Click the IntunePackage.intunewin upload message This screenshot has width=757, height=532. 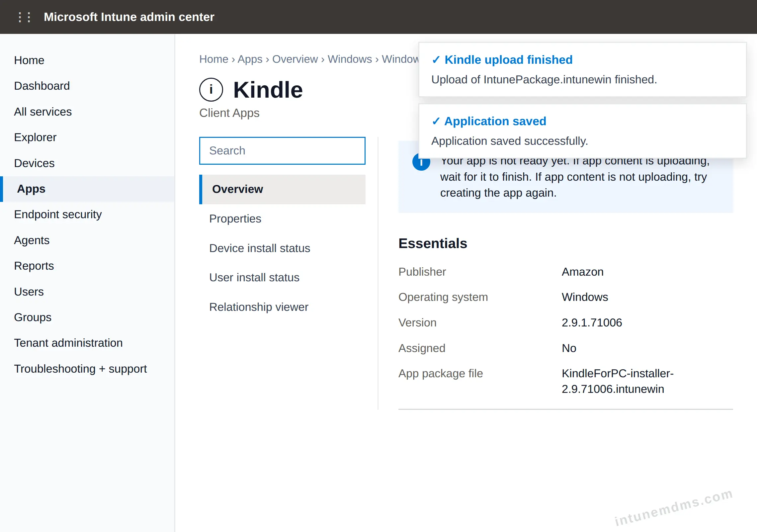coord(544,80)
